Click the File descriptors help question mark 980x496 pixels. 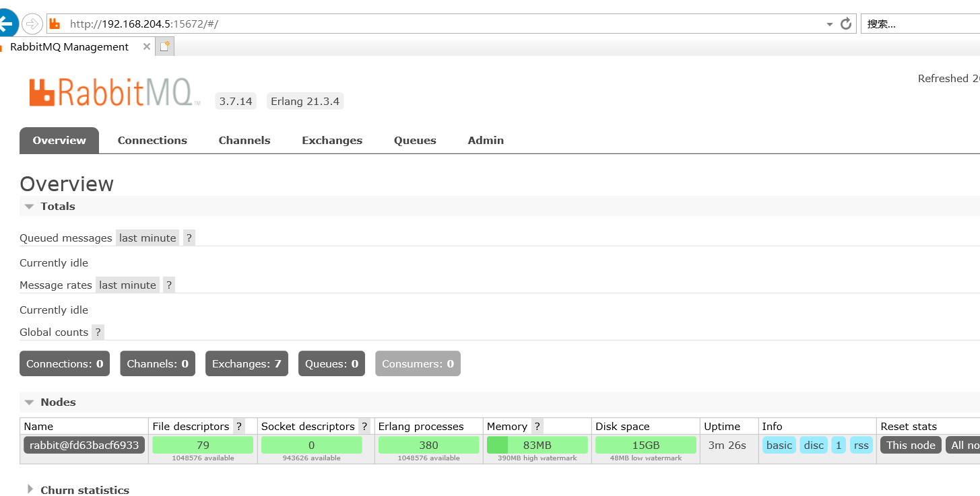[x=238, y=427]
